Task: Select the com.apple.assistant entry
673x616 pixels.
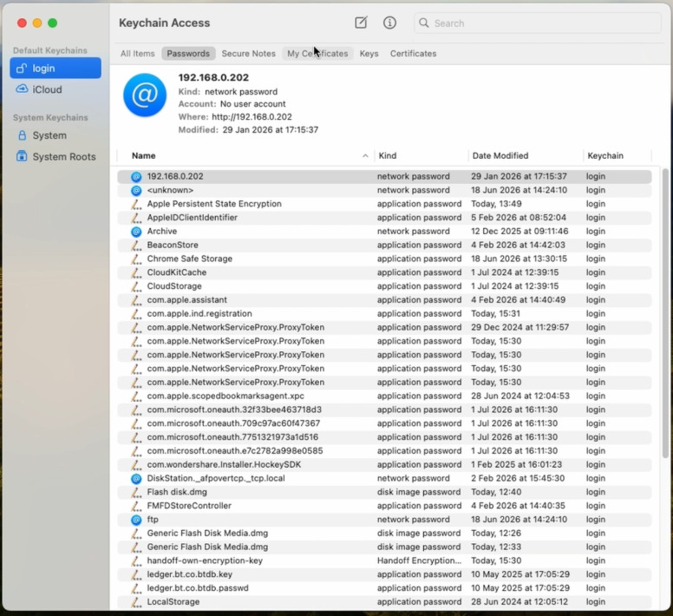Action: click(384, 300)
